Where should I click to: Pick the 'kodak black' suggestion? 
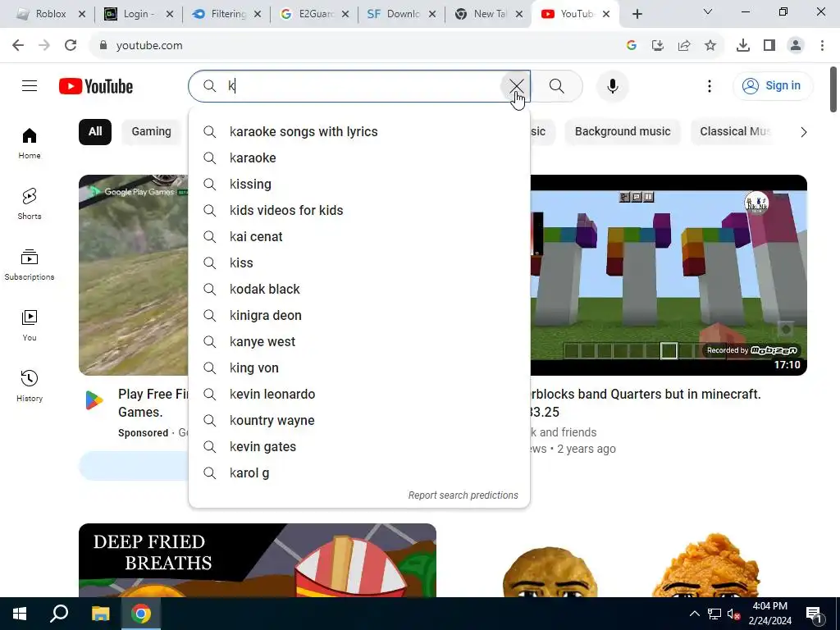tap(359, 290)
